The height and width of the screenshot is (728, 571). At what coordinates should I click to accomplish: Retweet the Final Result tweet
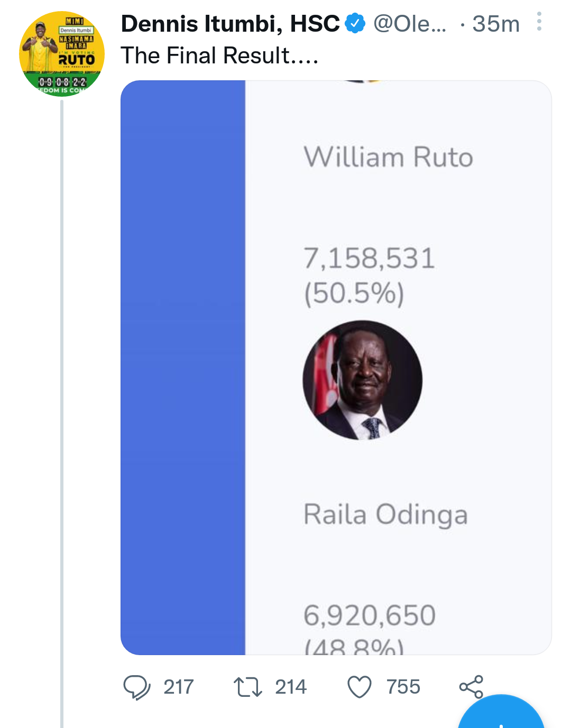247,687
